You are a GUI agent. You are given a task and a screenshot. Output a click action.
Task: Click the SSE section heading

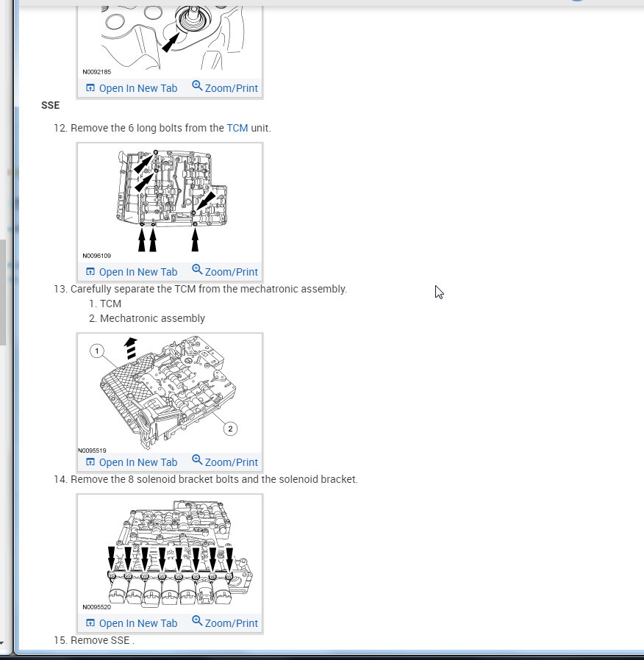pos(51,105)
